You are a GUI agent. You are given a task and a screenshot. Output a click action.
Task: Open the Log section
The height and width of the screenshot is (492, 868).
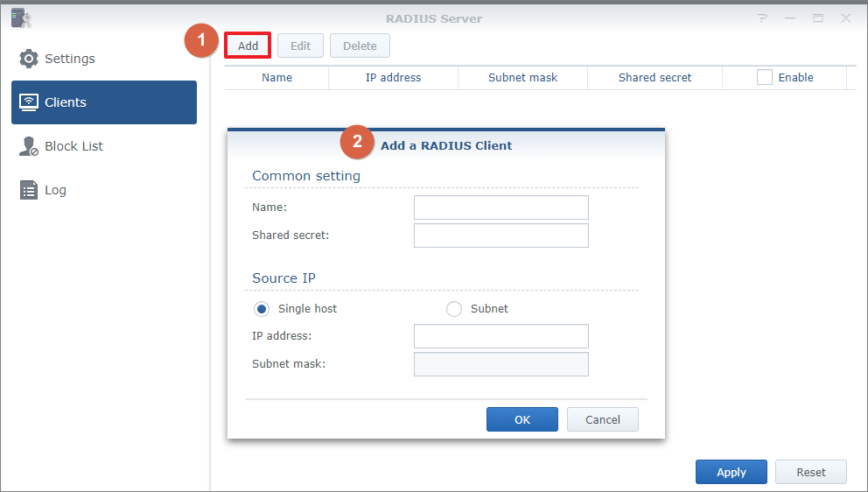pyautogui.click(x=104, y=190)
